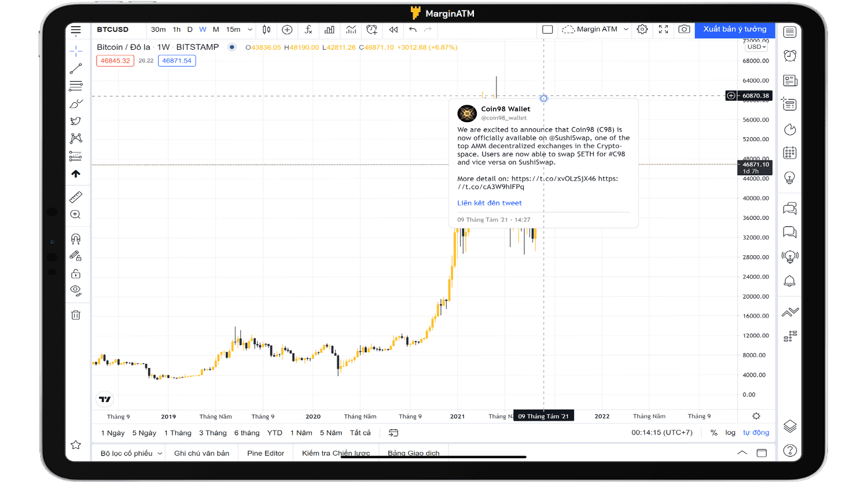Screen dimensions: 868x482
Task: Add a symbol to compare
Action: (287, 30)
